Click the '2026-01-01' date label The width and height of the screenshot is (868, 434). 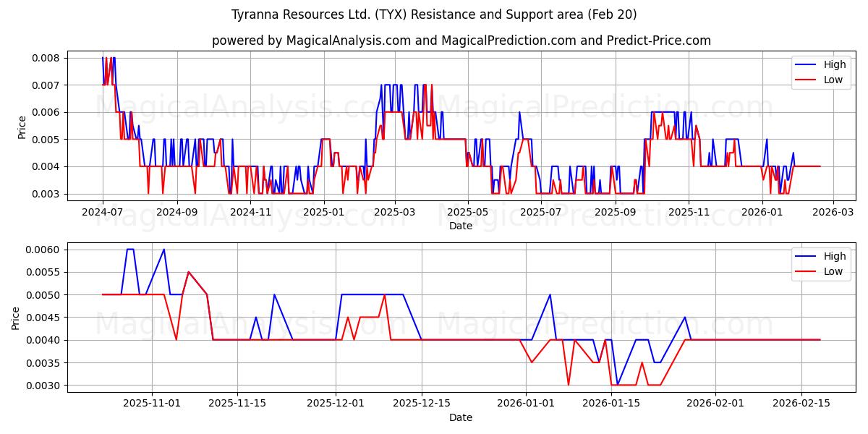(x=526, y=404)
